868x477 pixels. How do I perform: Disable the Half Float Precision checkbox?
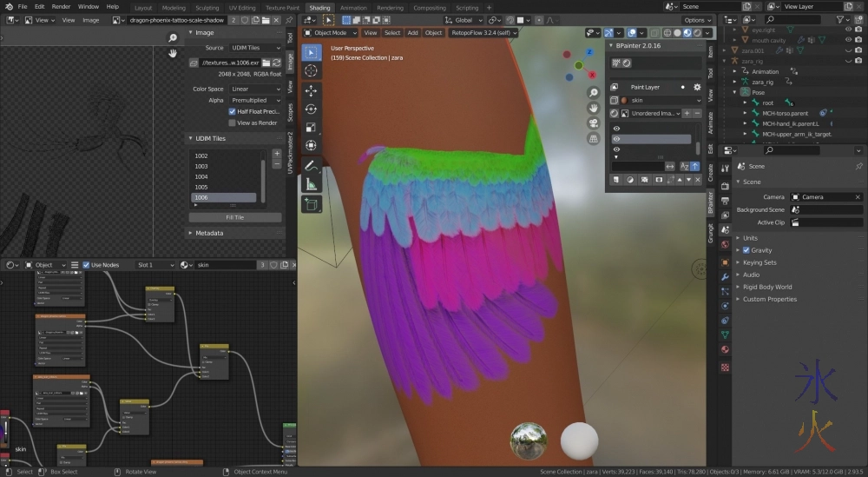click(x=232, y=111)
